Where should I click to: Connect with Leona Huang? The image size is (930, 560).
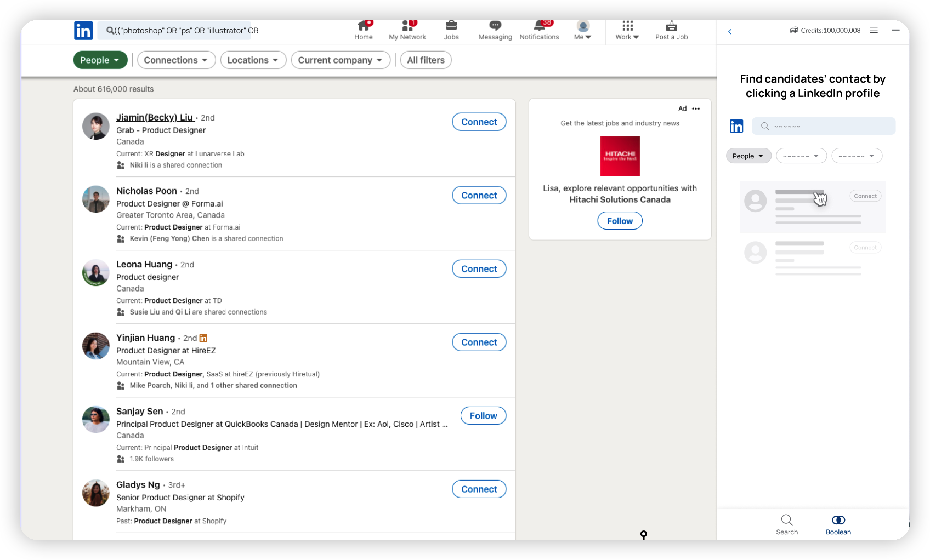pos(479,269)
